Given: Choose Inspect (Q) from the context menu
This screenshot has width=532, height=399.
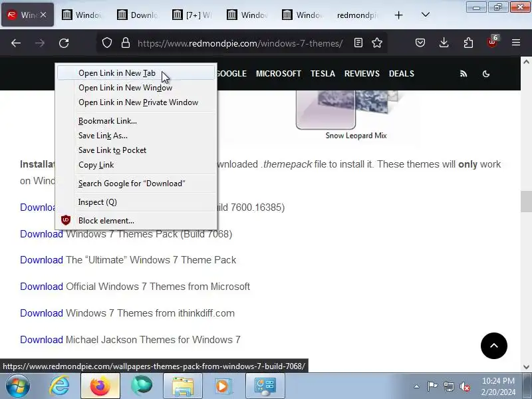Looking at the screenshot, I should pyautogui.click(x=136, y=202).
